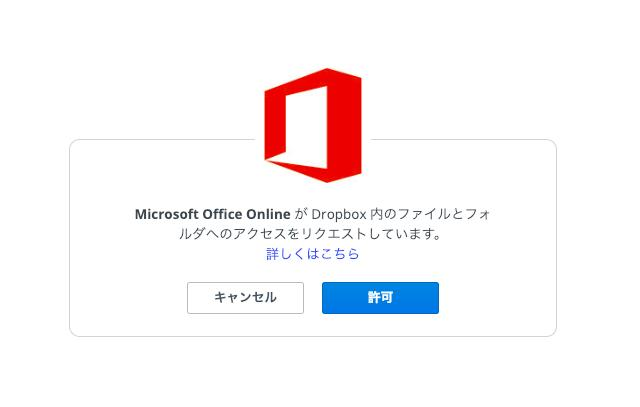Click the white door shape inside the Office logo

(x=306, y=127)
